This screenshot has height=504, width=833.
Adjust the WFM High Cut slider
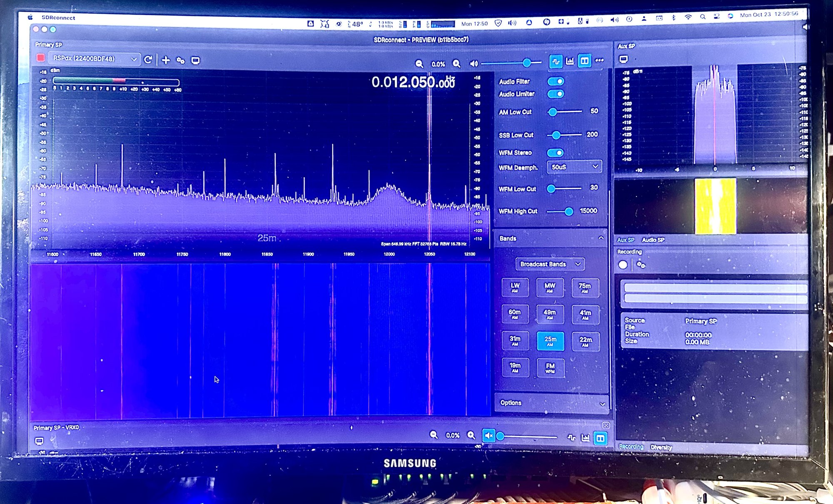pos(561,212)
